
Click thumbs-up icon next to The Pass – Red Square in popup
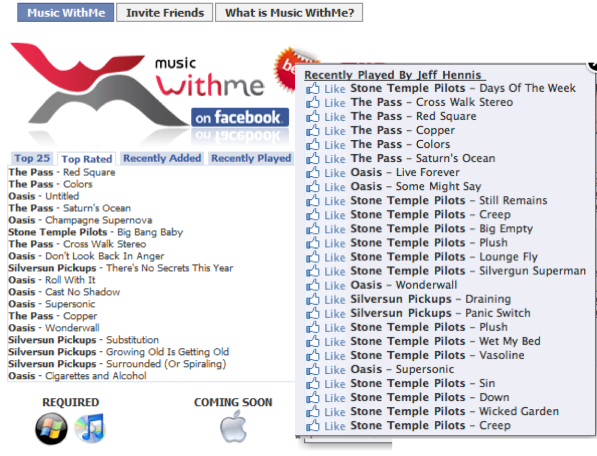(313, 117)
